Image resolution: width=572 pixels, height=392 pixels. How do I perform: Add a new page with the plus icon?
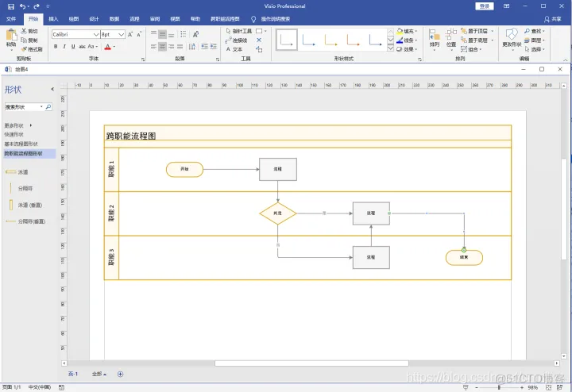[121, 375]
